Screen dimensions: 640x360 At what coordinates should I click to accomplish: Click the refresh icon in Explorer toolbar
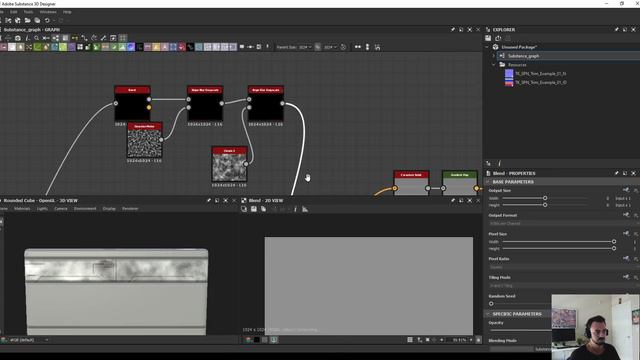pos(498,38)
